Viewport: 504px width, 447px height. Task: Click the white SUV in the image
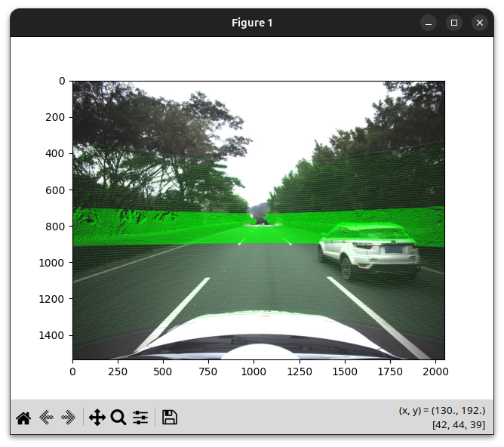(368, 249)
